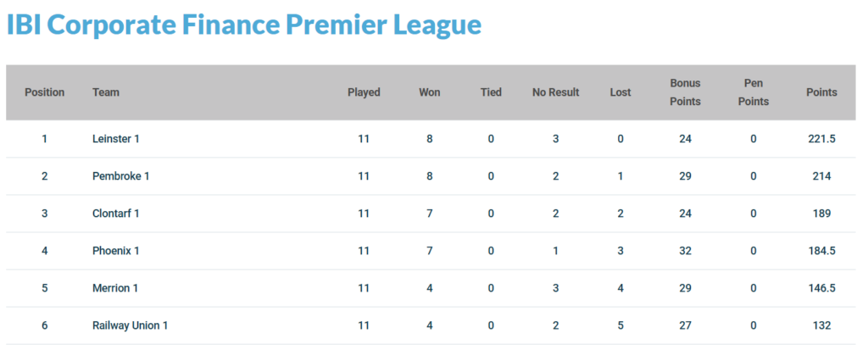Click the Tied column header
868x350 pixels.
tap(491, 92)
